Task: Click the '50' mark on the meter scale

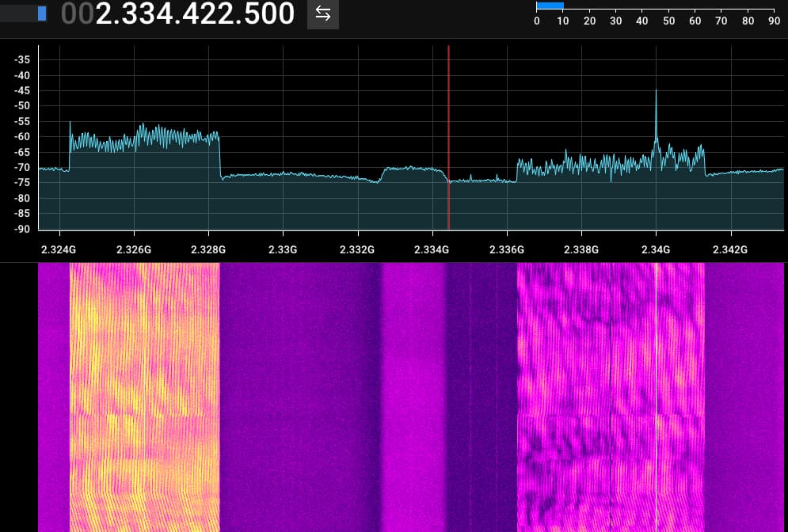Action: coord(668,21)
